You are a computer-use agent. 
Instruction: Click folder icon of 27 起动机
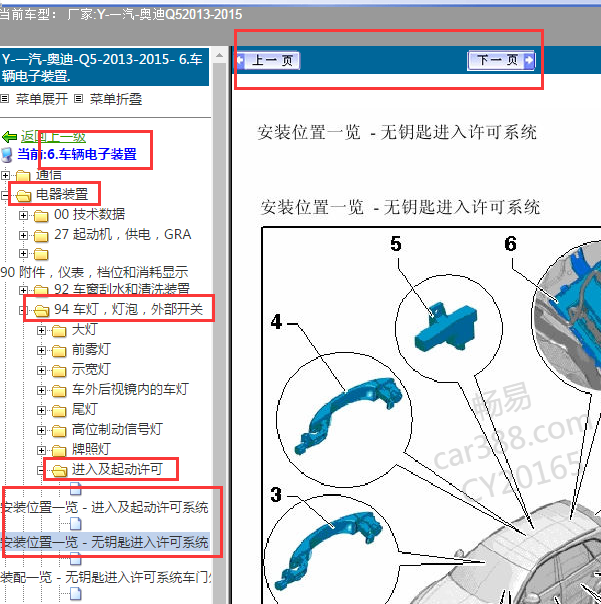point(41,236)
